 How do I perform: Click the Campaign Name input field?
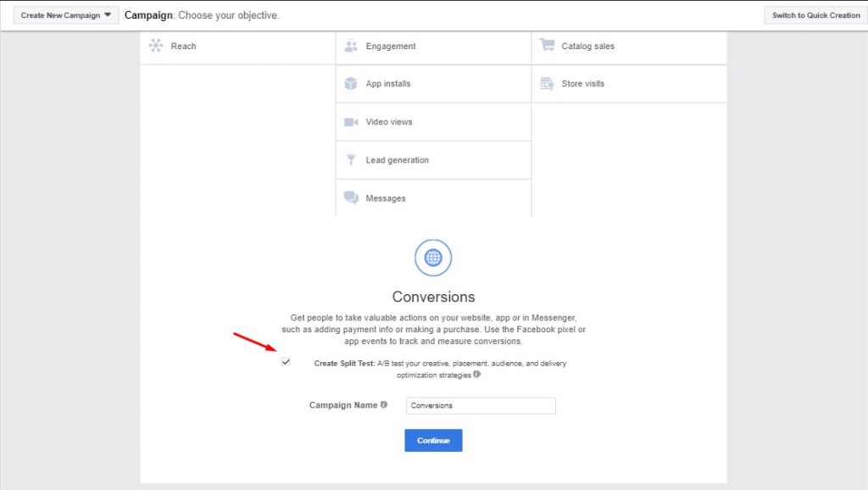pyautogui.click(x=481, y=405)
